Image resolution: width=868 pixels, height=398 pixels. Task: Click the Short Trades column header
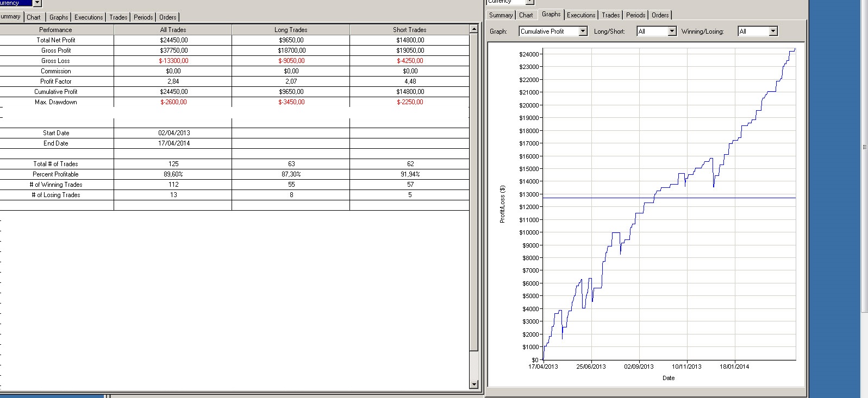[x=409, y=30]
